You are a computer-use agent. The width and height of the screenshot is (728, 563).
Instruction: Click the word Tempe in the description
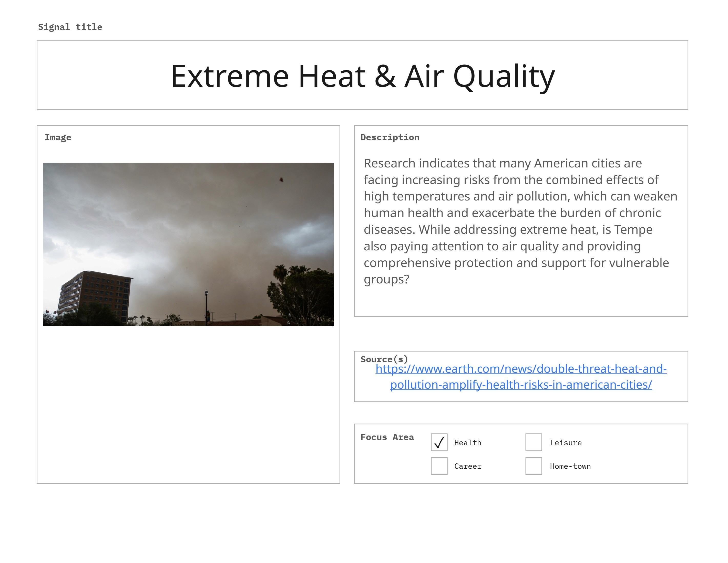coord(633,230)
